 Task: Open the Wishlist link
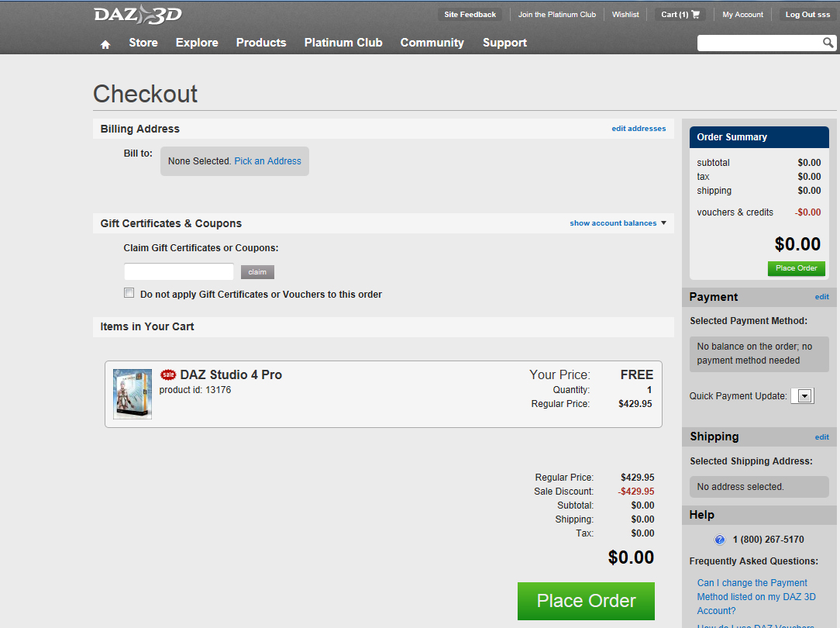[625, 15]
